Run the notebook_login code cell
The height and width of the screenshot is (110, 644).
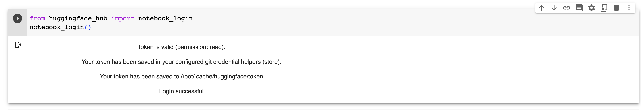[x=18, y=18]
